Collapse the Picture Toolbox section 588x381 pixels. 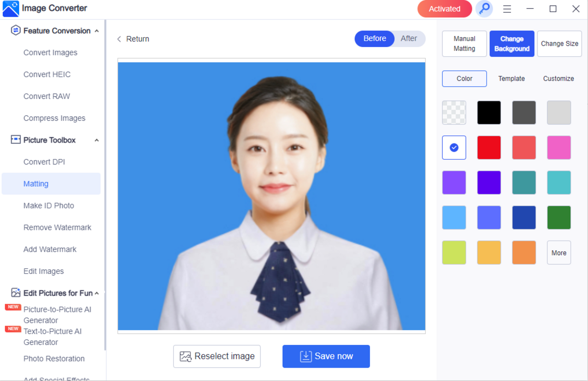[x=97, y=140]
